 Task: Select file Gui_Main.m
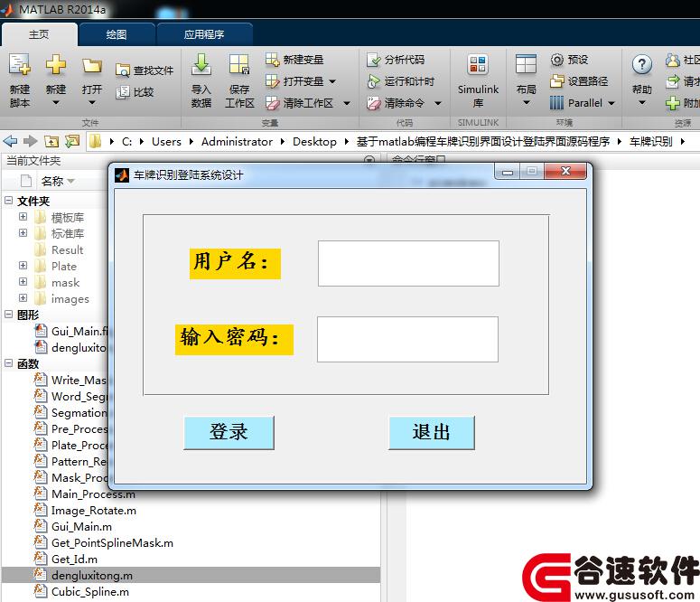[81, 526]
